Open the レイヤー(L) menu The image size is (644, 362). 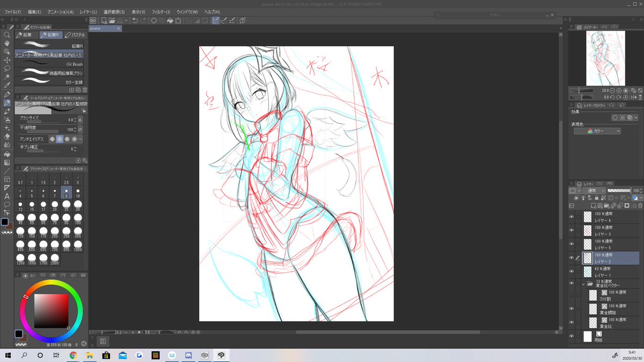click(88, 12)
